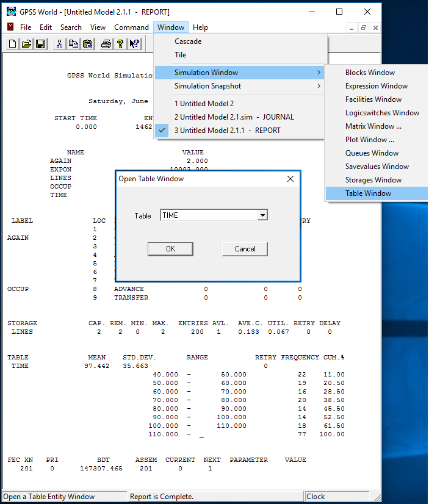Click the TRANSFER block at LOC 9
Viewport: 429px width, 504px height.
pyautogui.click(x=131, y=298)
